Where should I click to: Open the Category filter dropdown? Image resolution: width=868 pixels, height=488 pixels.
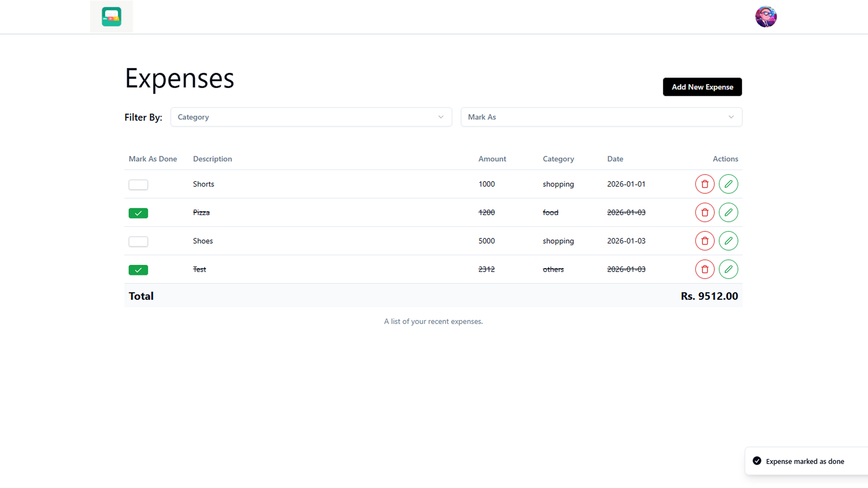(x=311, y=117)
